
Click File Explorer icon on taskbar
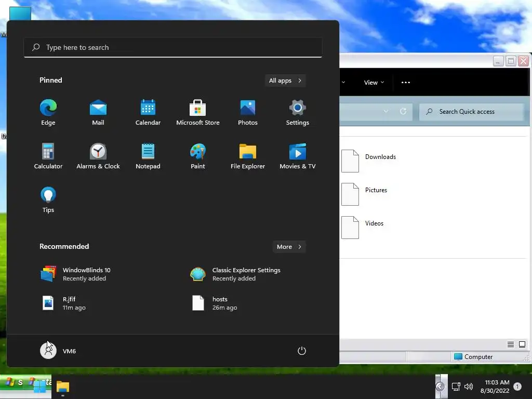[x=63, y=387]
